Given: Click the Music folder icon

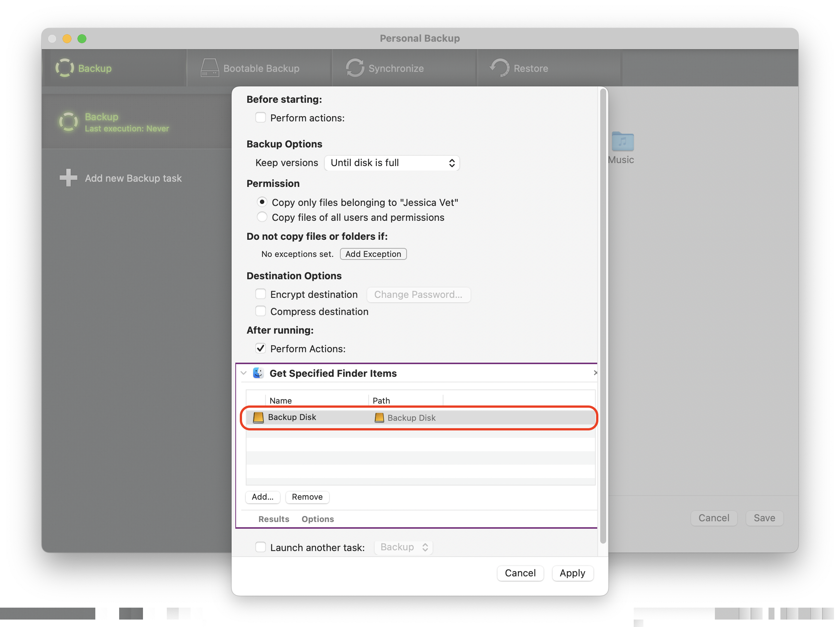Looking at the screenshot, I should tap(623, 141).
